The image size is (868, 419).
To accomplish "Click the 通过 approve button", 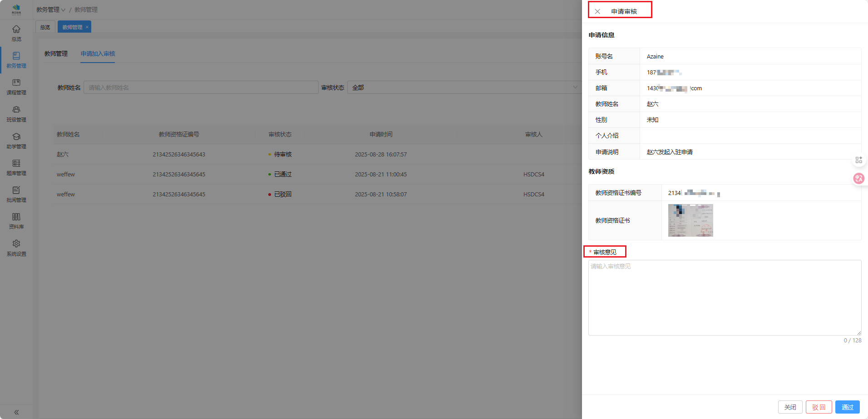I will (847, 407).
